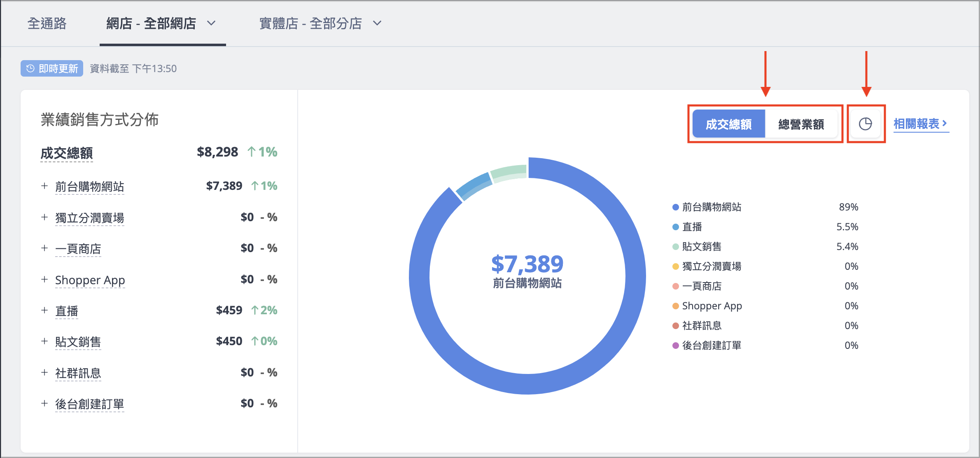The width and height of the screenshot is (980, 458).
Task: Click the 資料截至 下午13:50 timestamp
Action: coord(133,68)
